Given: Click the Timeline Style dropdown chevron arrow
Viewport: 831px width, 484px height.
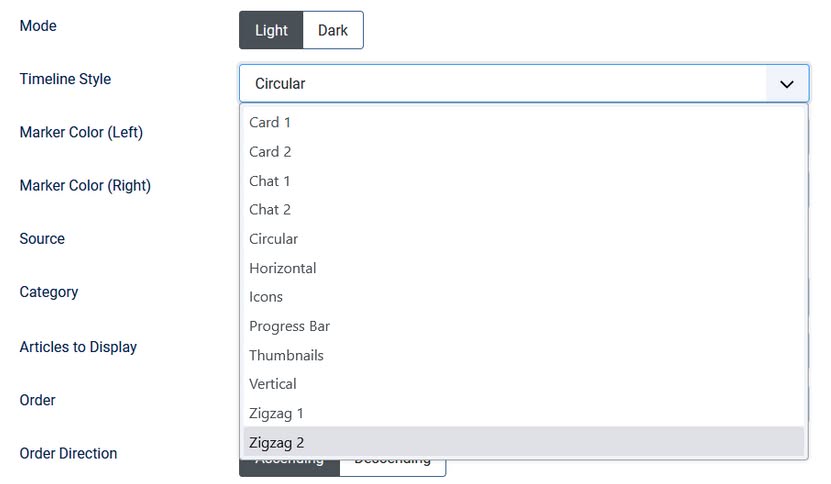Looking at the screenshot, I should [x=787, y=84].
